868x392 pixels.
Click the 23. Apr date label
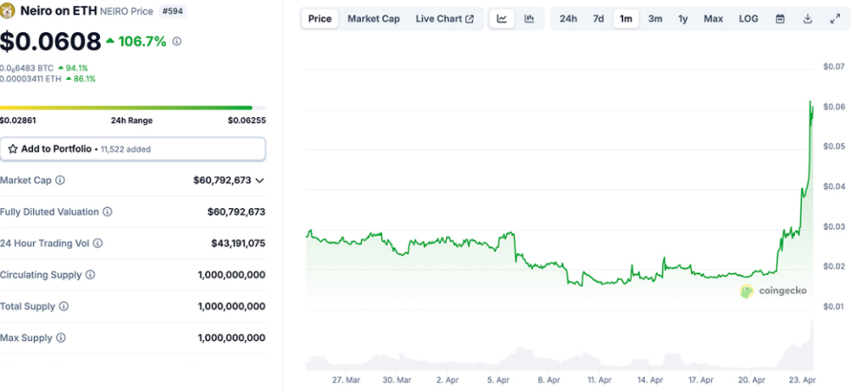coord(802,380)
